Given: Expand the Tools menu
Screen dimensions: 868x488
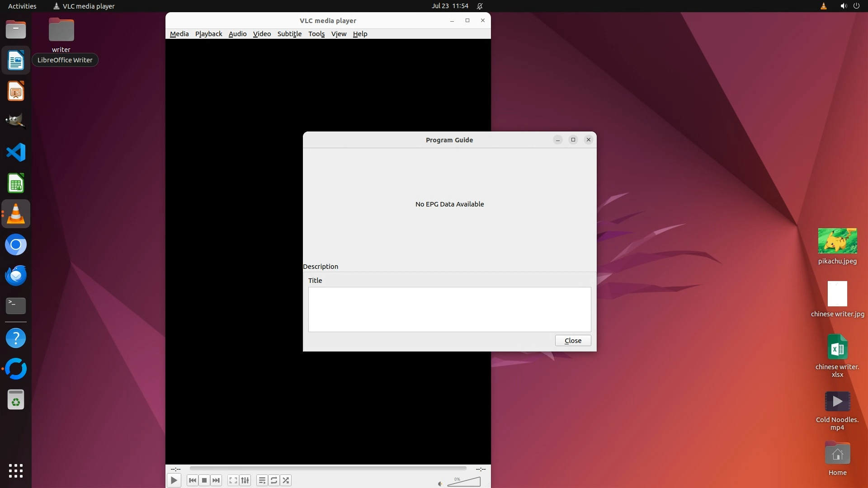Looking at the screenshot, I should (316, 34).
